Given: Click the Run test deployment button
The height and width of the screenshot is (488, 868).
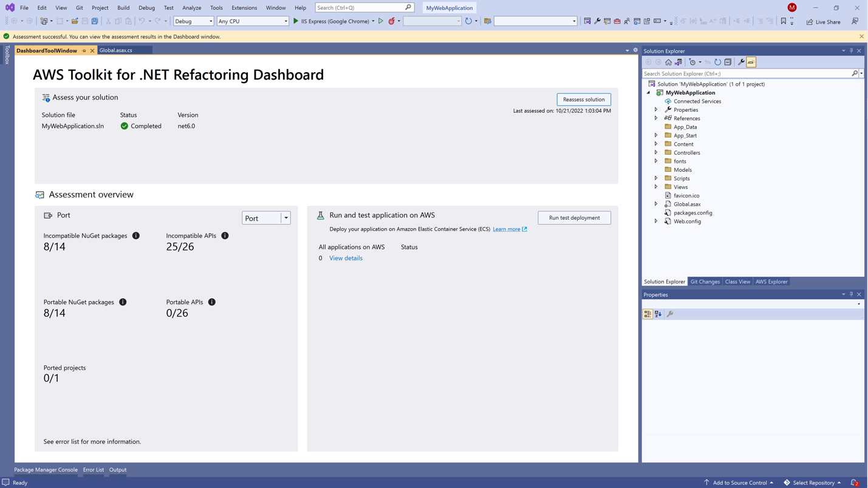Looking at the screenshot, I should pos(574,218).
